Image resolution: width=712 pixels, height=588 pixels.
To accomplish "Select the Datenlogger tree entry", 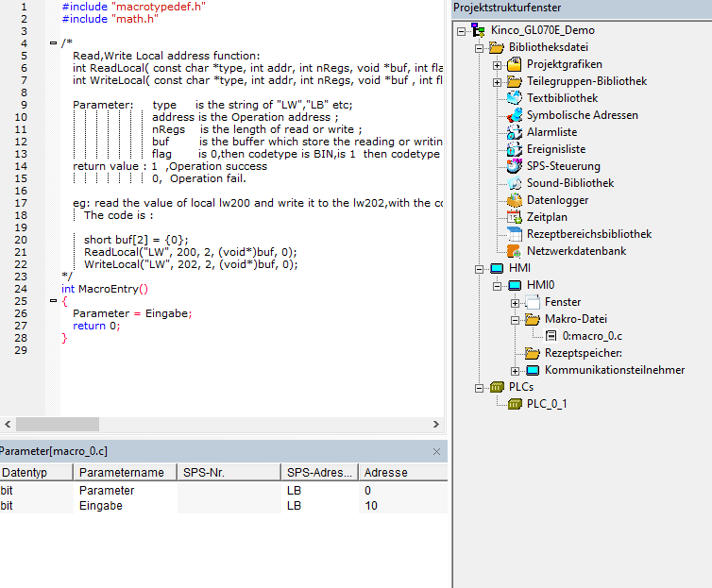I will [558, 200].
